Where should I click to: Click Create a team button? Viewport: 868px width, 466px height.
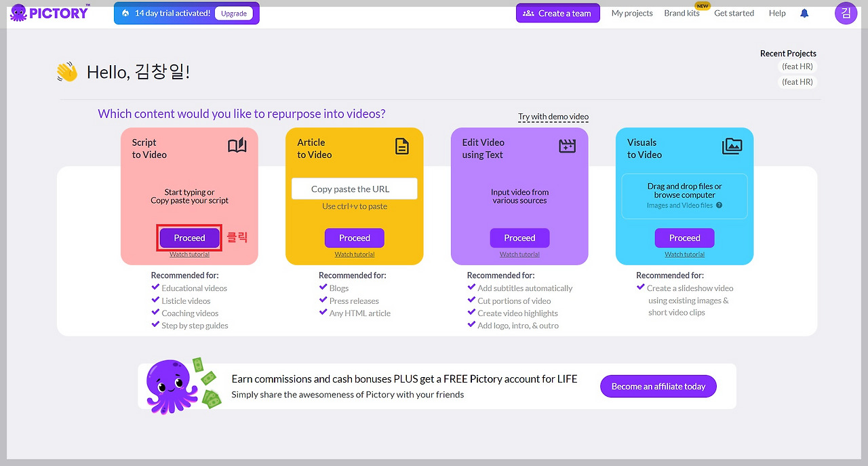click(557, 13)
